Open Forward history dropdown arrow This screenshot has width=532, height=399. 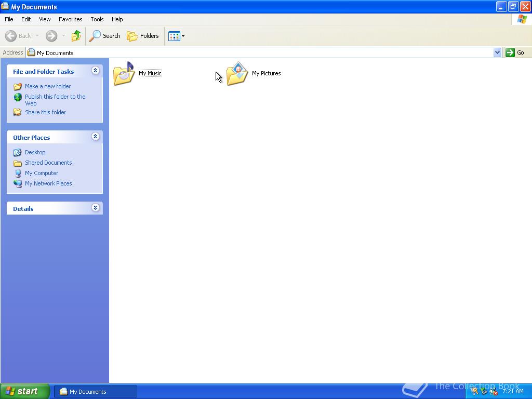pyautogui.click(x=63, y=36)
